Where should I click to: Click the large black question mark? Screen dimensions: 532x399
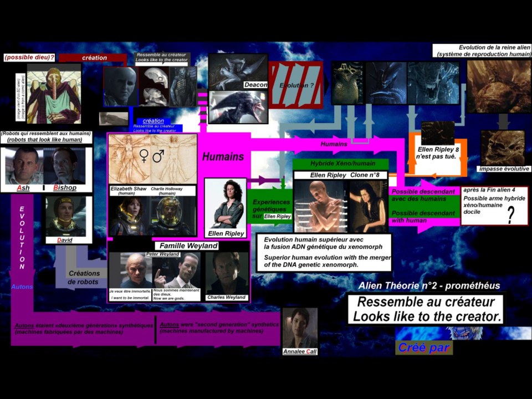(x=511, y=214)
